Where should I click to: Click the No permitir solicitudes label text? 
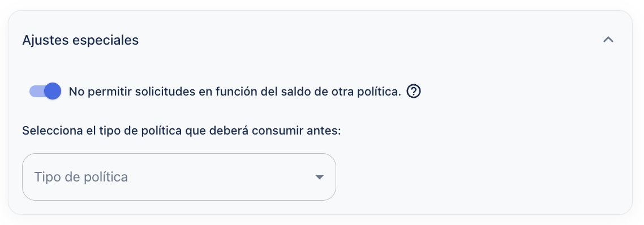coord(234,92)
